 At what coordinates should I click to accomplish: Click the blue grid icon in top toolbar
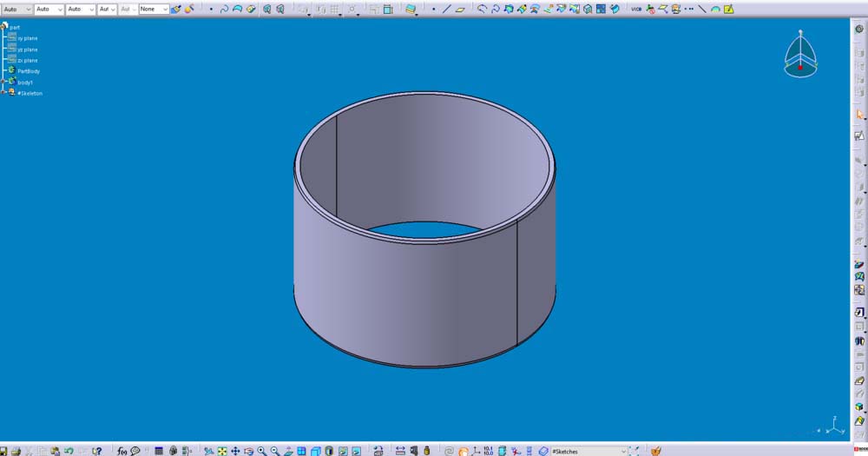(602, 9)
